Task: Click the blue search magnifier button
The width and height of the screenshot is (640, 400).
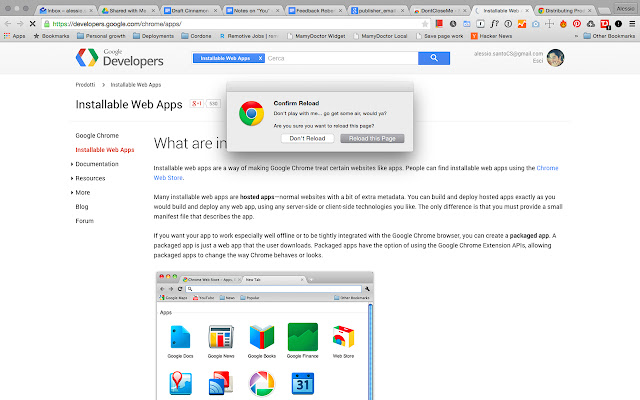Action: [434, 58]
